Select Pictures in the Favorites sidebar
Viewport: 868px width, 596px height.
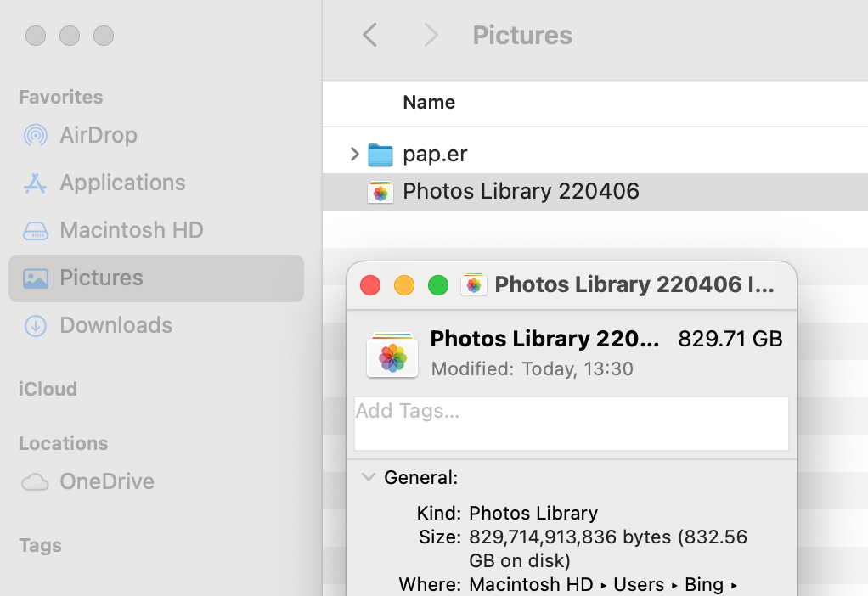(x=100, y=278)
